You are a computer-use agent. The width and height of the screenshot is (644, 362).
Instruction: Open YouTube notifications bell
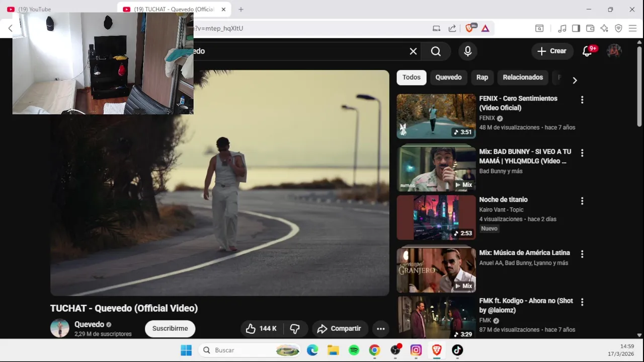click(x=587, y=51)
